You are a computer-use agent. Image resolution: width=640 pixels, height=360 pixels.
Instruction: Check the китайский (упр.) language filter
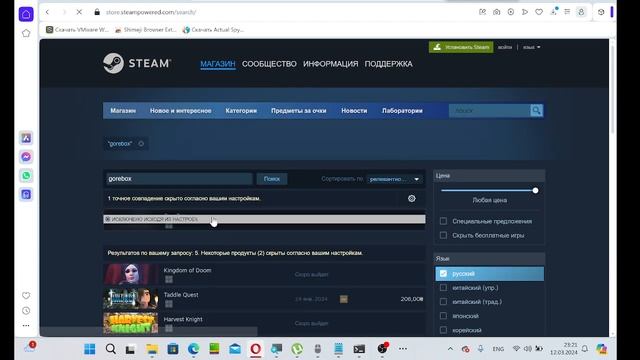coord(443,288)
